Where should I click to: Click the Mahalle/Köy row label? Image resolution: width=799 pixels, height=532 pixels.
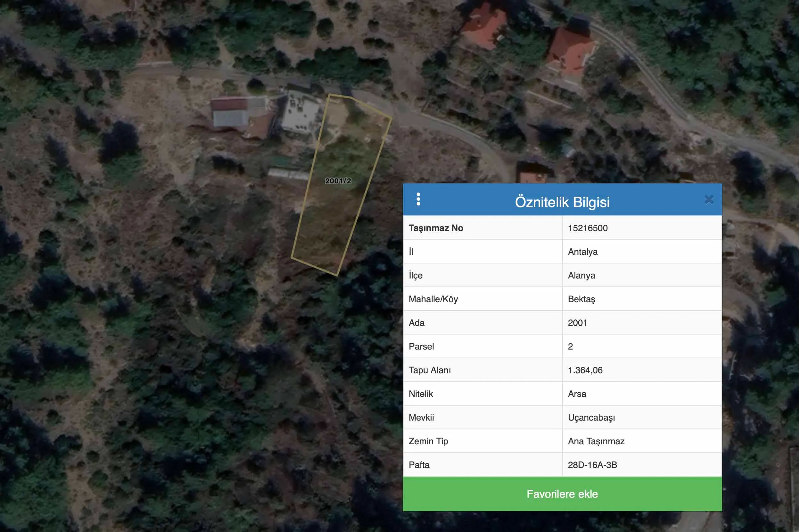tap(433, 299)
